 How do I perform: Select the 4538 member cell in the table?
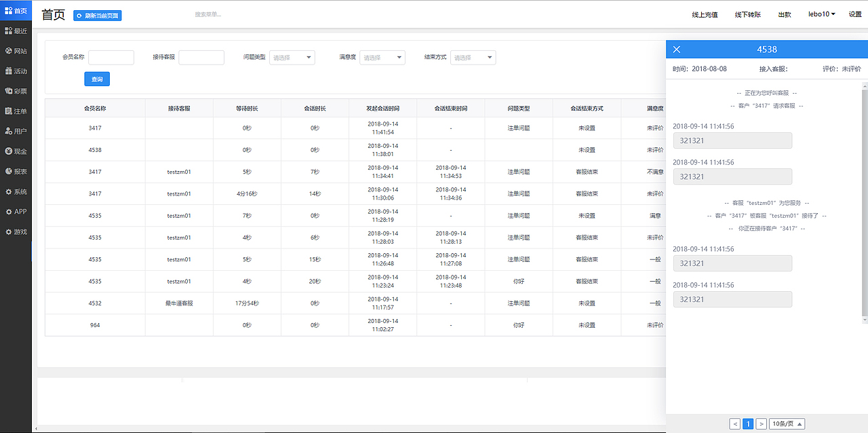pos(95,150)
